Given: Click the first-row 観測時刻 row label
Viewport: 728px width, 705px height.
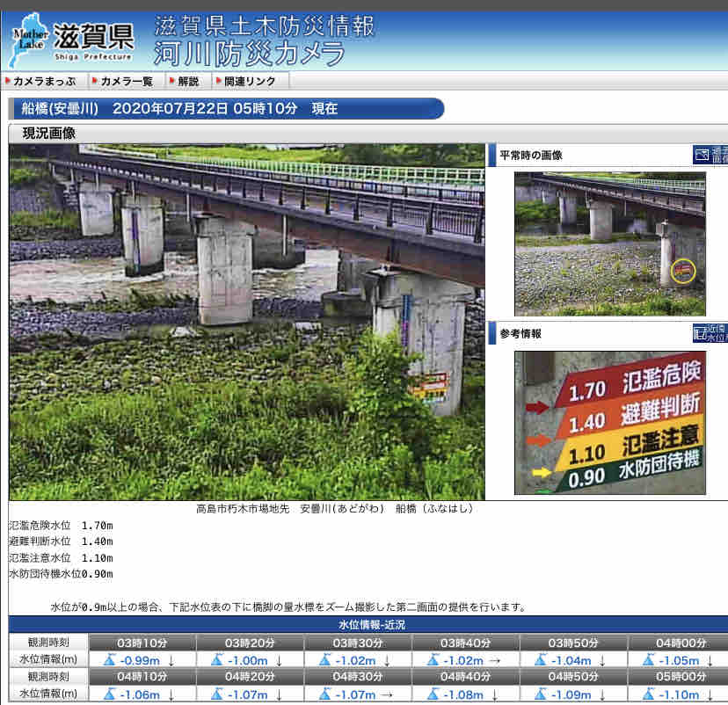Looking at the screenshot, I should pos(48,643).
